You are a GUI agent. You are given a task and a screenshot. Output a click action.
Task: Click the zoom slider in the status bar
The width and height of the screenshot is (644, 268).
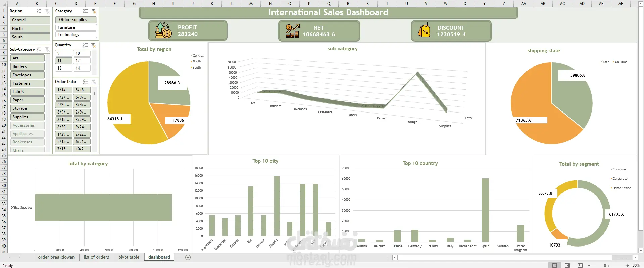pos(605,265)
